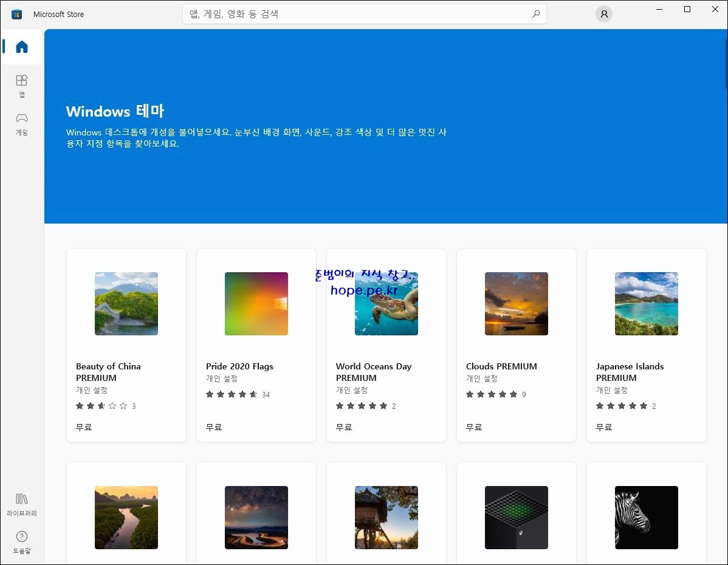Open the user account profile icon
Viewport: 728px width, 565px height.
[x=604, y=14]
